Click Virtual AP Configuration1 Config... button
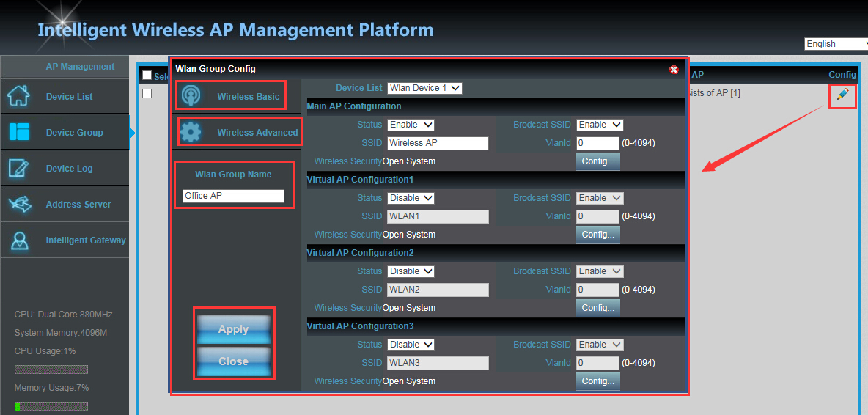Viewport: 868px width, 415px height. [598, 234]
